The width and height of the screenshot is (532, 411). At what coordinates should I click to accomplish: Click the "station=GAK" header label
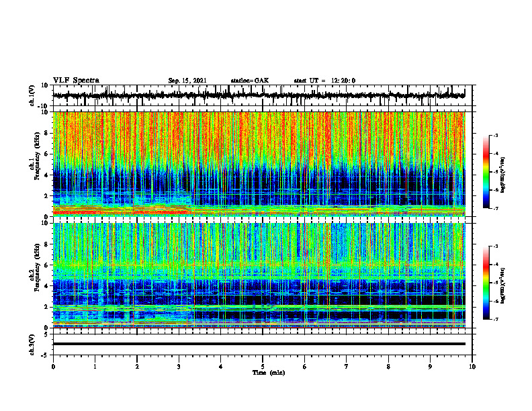click(250, 81)
